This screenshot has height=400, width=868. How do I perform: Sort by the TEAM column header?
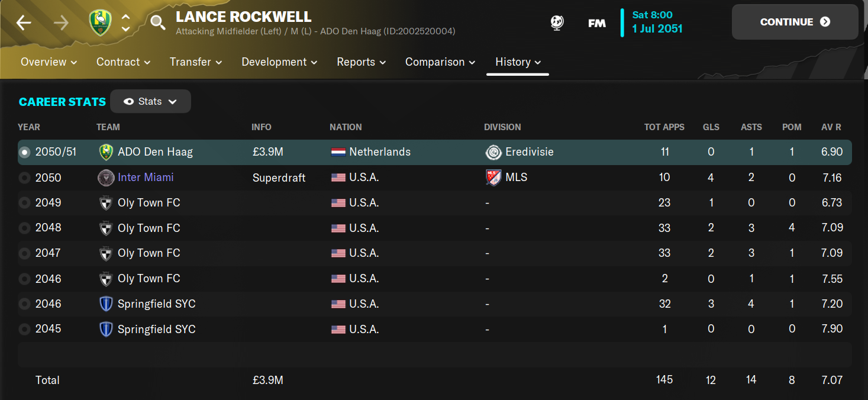(108, 127)
